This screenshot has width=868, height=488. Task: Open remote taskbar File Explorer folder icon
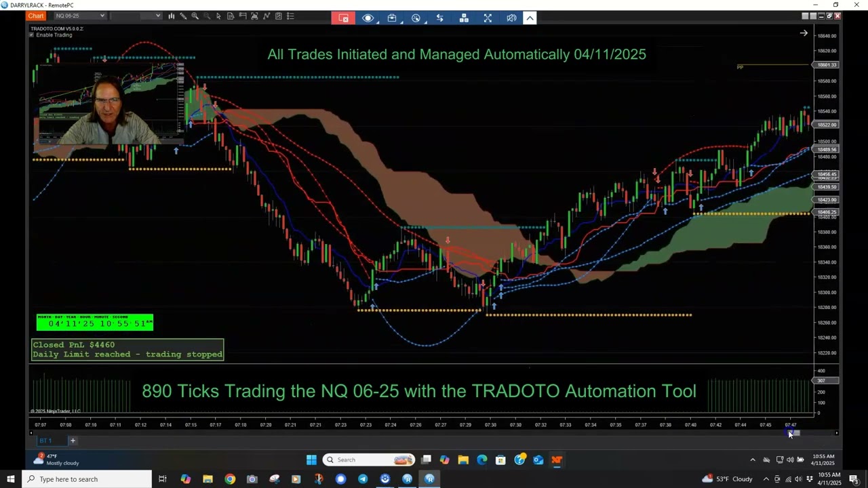463,460
